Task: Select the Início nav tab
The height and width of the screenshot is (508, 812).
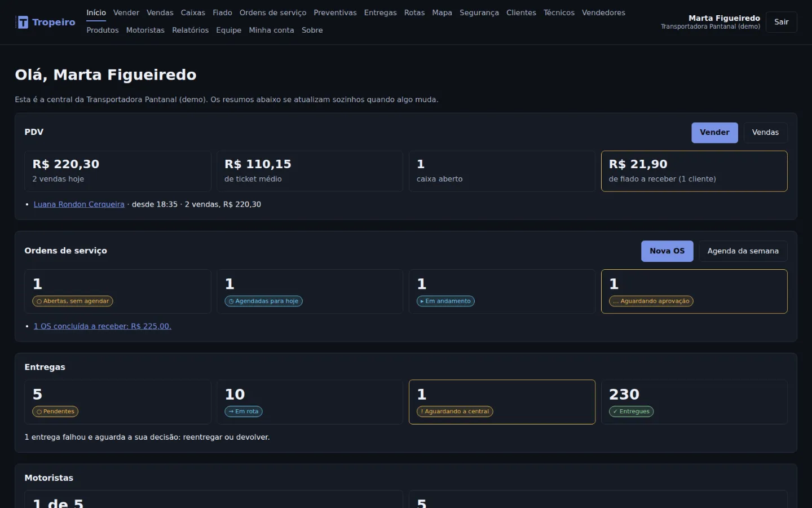Action: coord(96,12)
